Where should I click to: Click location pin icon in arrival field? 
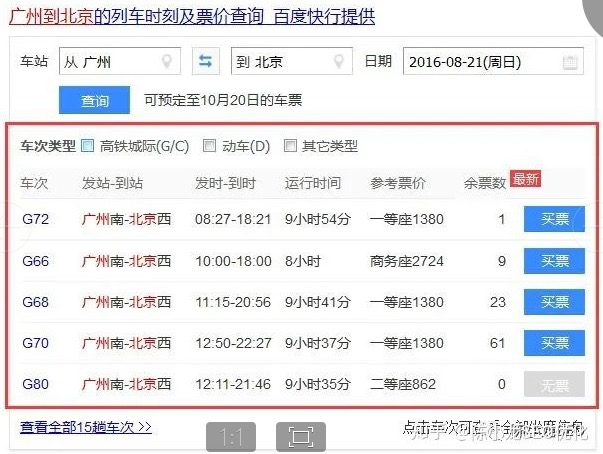(340, 62)
